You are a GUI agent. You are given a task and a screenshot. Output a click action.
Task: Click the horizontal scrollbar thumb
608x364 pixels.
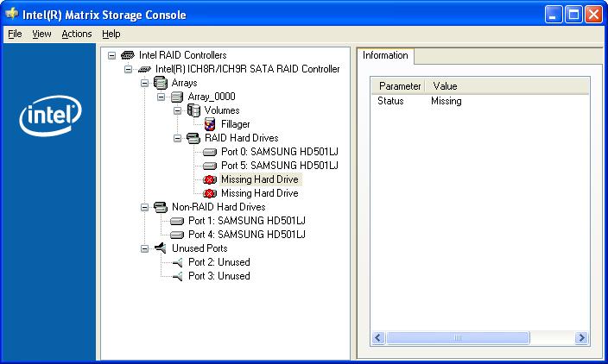(x=458, y=337)
